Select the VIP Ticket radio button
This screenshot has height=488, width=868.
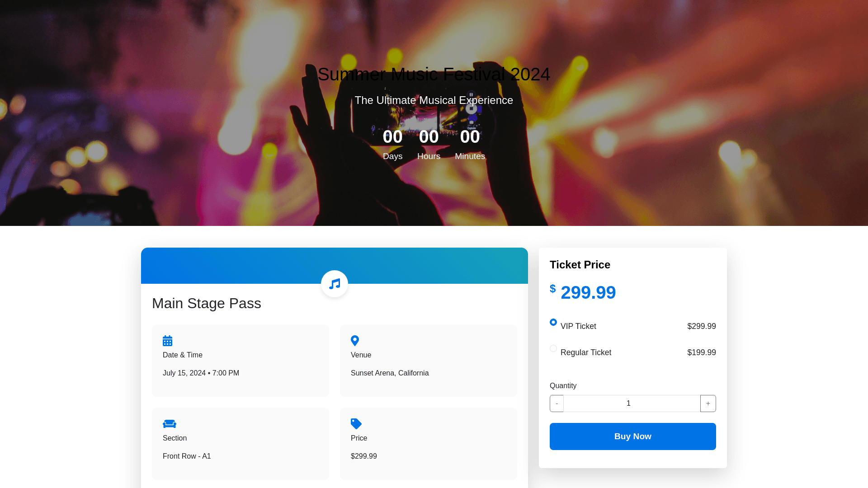tap(553, 322)
